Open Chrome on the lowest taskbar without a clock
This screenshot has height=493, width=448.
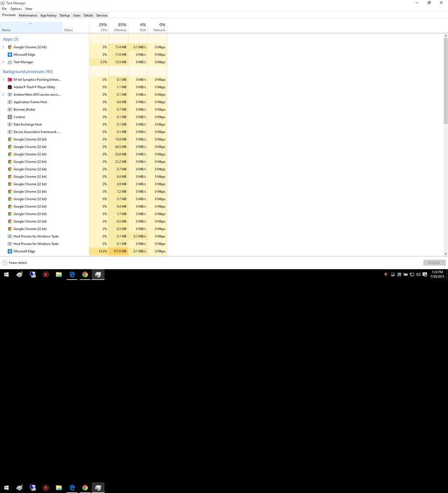(85, 488)
